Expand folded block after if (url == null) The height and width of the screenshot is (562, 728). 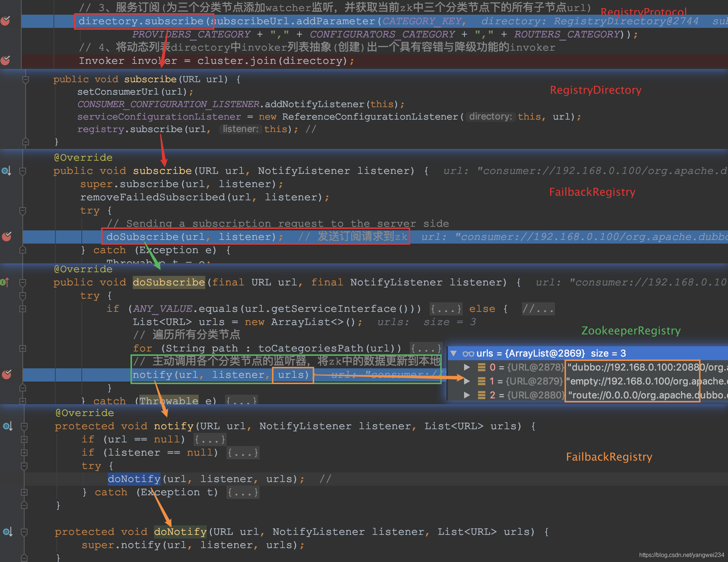click(210, 439)
